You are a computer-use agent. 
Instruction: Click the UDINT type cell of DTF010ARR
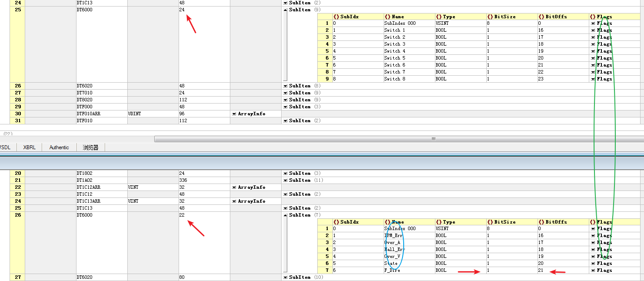(153, 114)
